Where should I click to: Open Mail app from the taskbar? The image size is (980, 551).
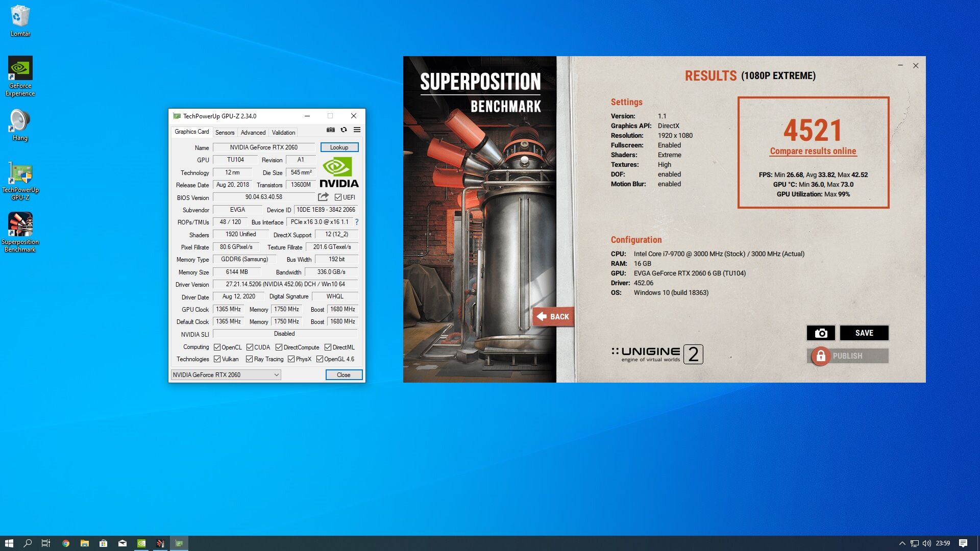(122, 543)
